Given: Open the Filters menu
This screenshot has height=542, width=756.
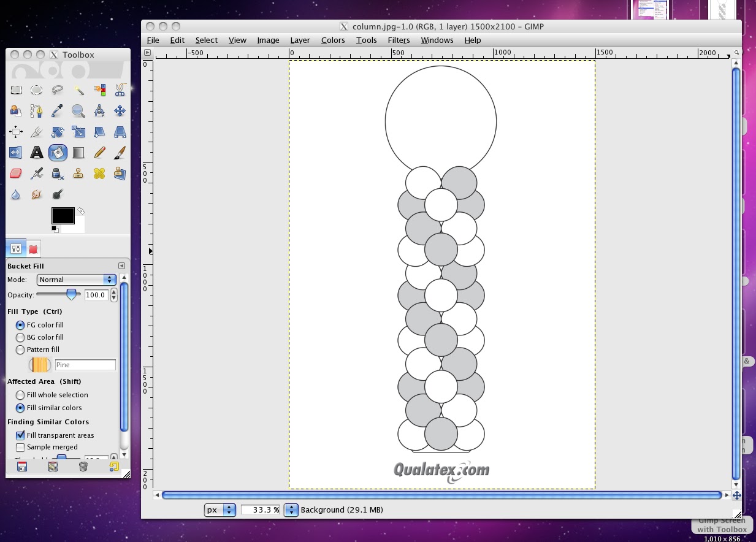Looking at the screenshot, I should click(399, 40).
